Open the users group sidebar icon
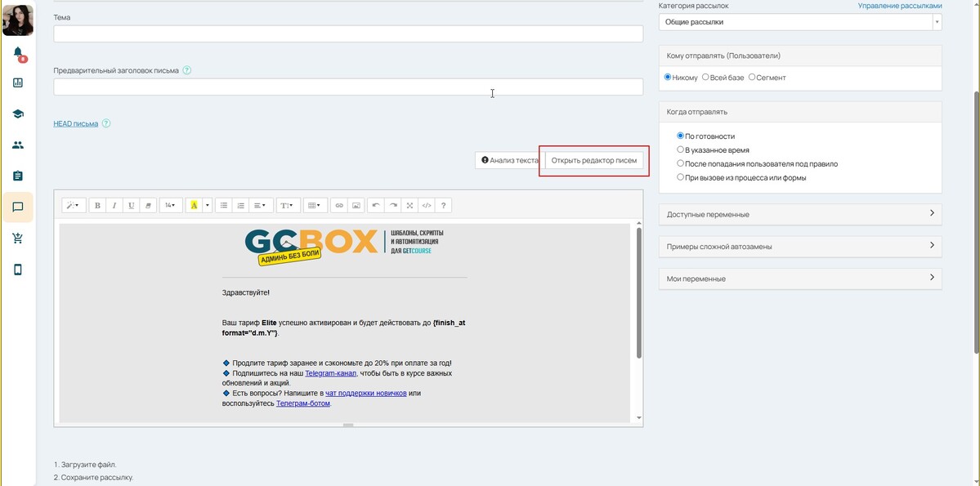The image size is (980, 486). pos(18,145)
